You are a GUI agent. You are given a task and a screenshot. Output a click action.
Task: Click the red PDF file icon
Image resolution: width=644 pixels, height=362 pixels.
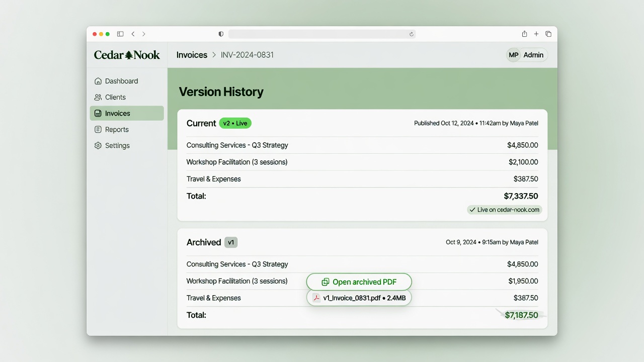point(316,298)
